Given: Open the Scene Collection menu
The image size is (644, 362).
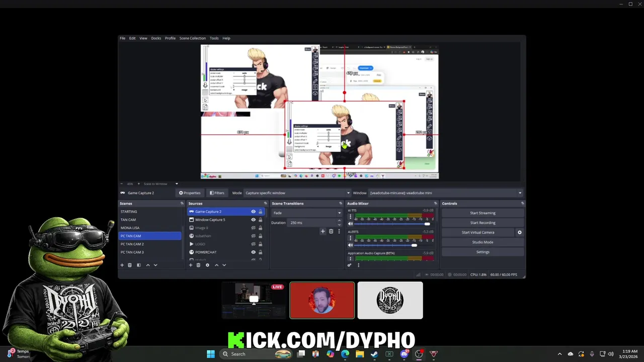Looking at the screenshot, I should point(193,38).
